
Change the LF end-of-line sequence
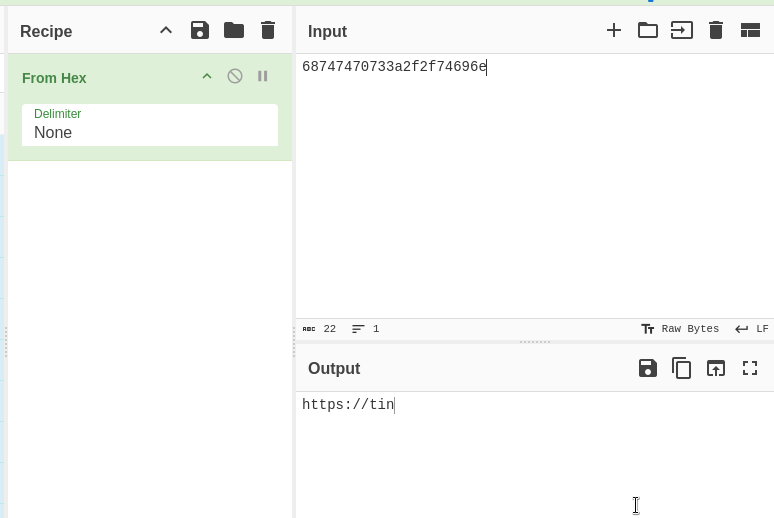[752, 329]
